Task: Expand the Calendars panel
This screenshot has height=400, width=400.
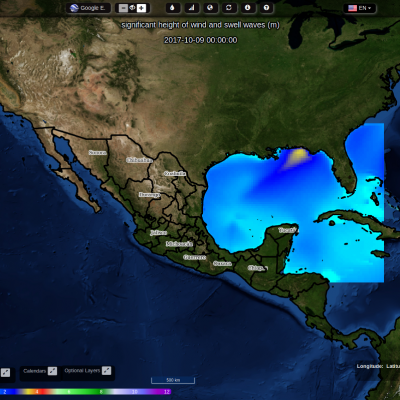Action: (x=52, y=371)
